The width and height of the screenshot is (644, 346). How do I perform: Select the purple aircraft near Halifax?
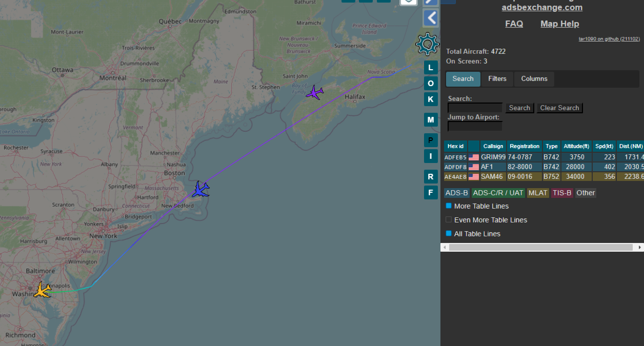[315, 93]
